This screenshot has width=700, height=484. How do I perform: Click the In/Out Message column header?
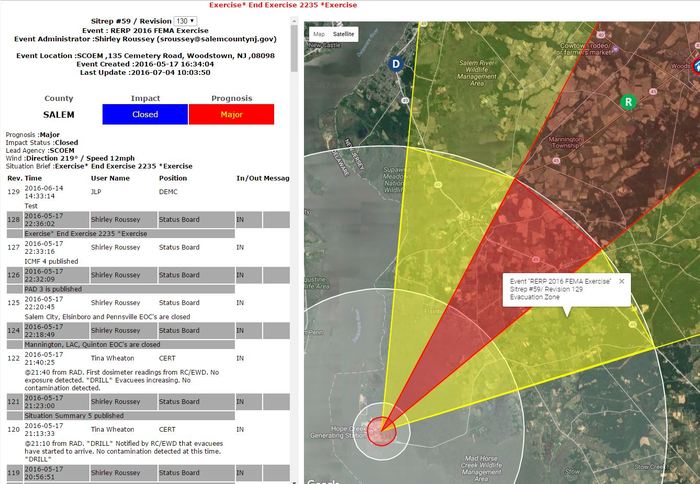[x=263, y=178]
